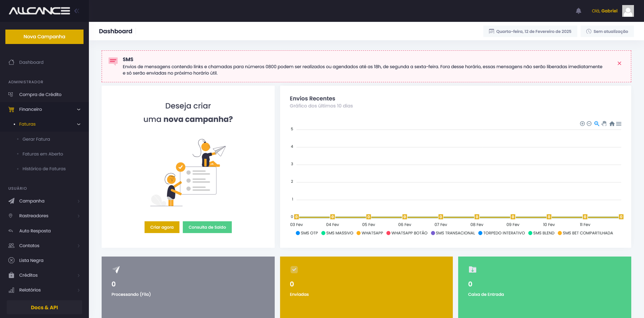Toggle SMS TRANSACIONAL legend series
This screenshot has height=318, width=644.
click(453, 233)
